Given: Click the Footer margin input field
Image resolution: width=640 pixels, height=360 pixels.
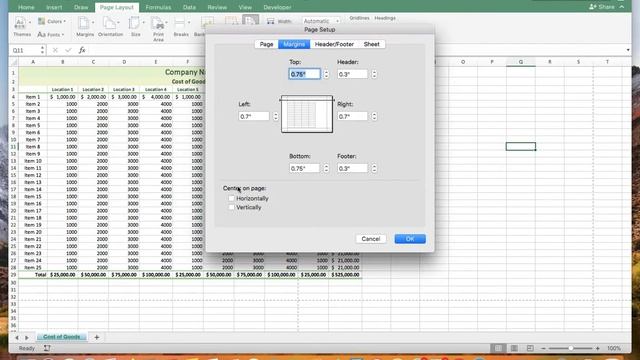Looking at the screenshot, I should pos(353,168).
